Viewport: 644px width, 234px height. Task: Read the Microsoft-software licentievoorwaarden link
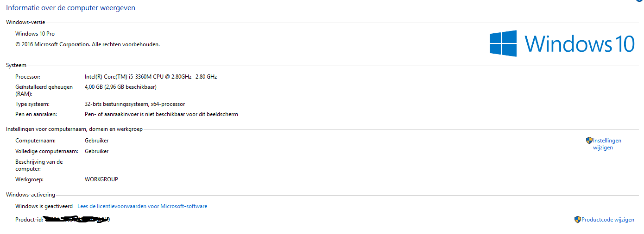coord(142,206)
